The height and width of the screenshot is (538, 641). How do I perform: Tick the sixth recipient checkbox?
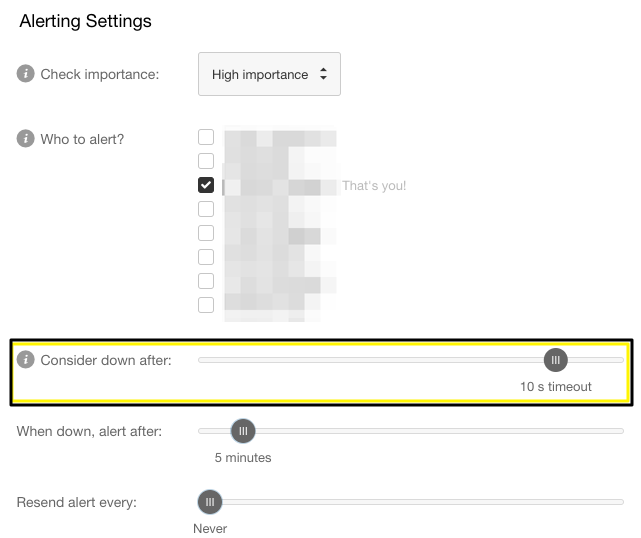tap(206, 257)
